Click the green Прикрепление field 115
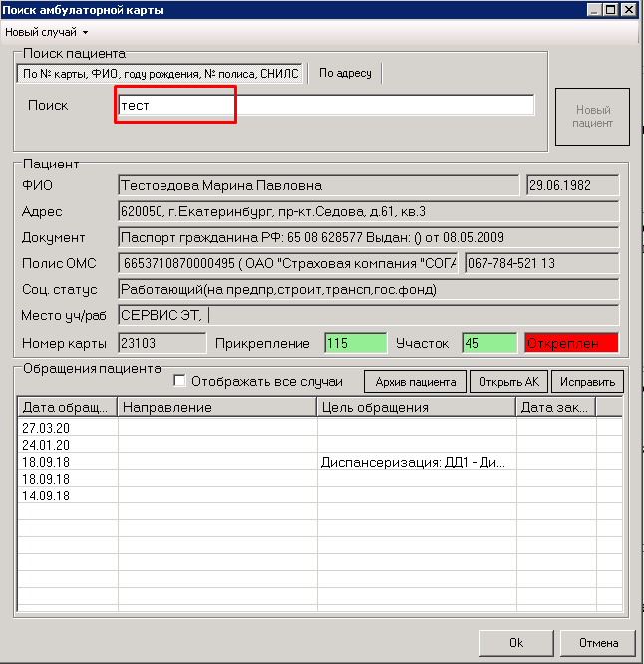This screenshot has width=644, height=664. [x=354, y=343]
